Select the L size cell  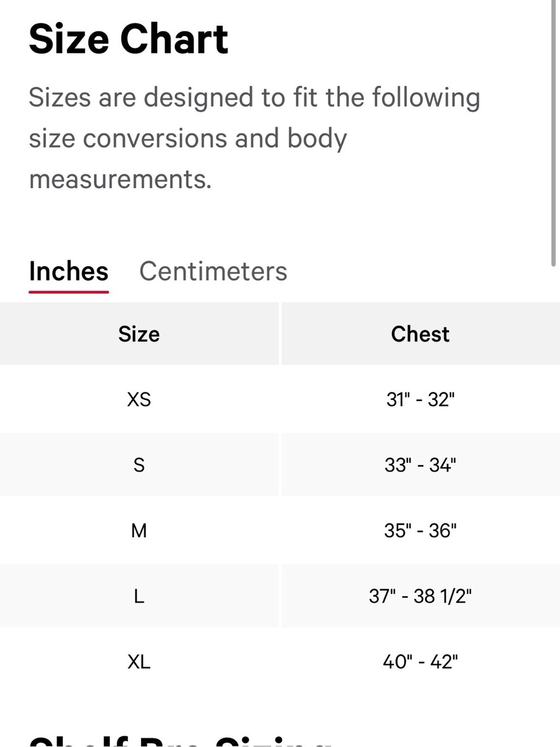pos(139,596)
